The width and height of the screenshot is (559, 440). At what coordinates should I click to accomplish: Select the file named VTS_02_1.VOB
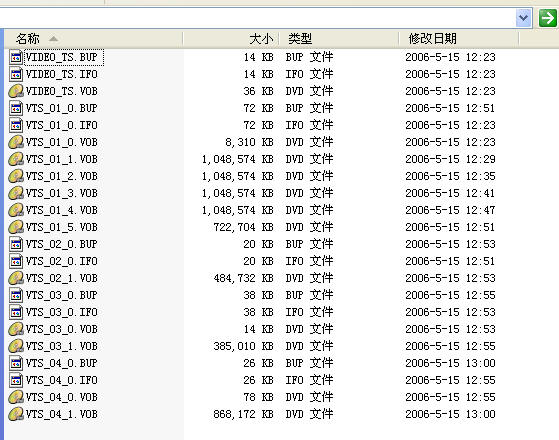tap(62, 278)
